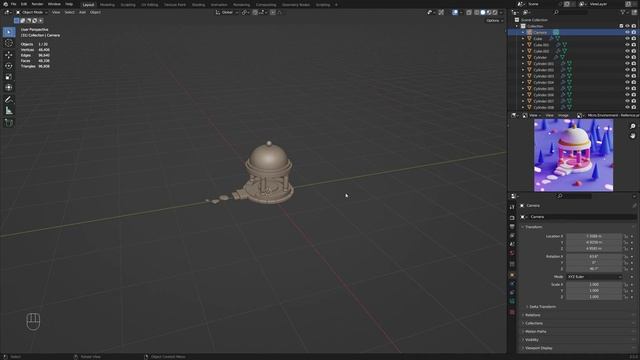640x360 pixels.
Task: Hide Collection using its eye icon
Action: (x=627, y=26)
